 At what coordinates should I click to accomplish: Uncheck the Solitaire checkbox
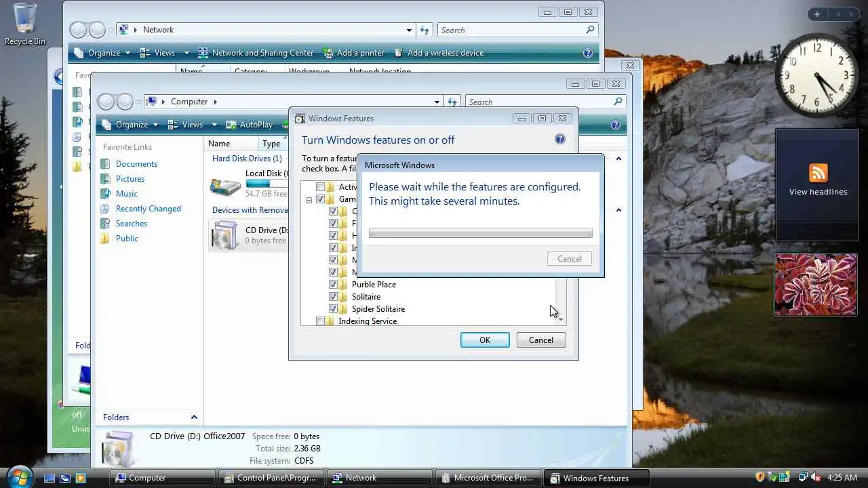[x=333, y=297]
